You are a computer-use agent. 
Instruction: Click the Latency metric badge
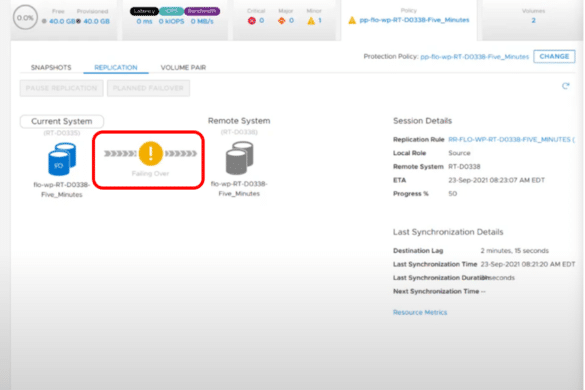coord(144,11)
